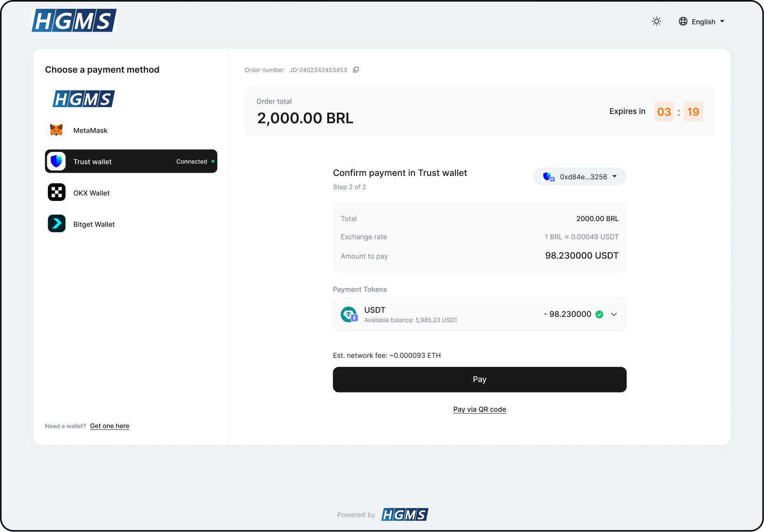Follow the Get one here link
The image size is (764, 532).
click(x=110, y=426)
